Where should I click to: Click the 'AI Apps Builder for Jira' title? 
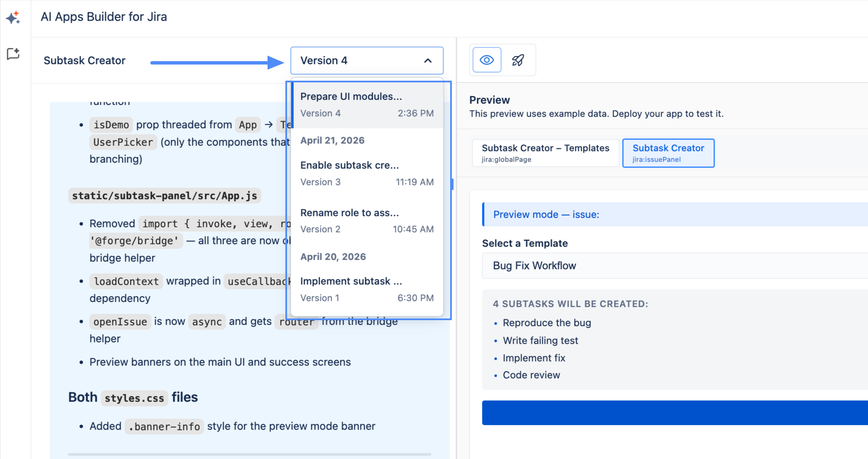click(x=104, y=17)
